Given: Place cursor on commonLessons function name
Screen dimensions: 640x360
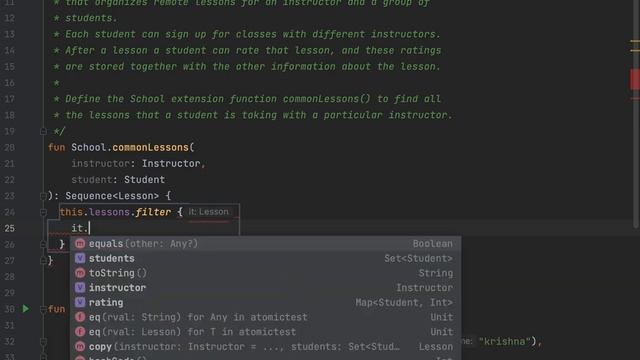Looking at the screenshot, I should [150, 147].
